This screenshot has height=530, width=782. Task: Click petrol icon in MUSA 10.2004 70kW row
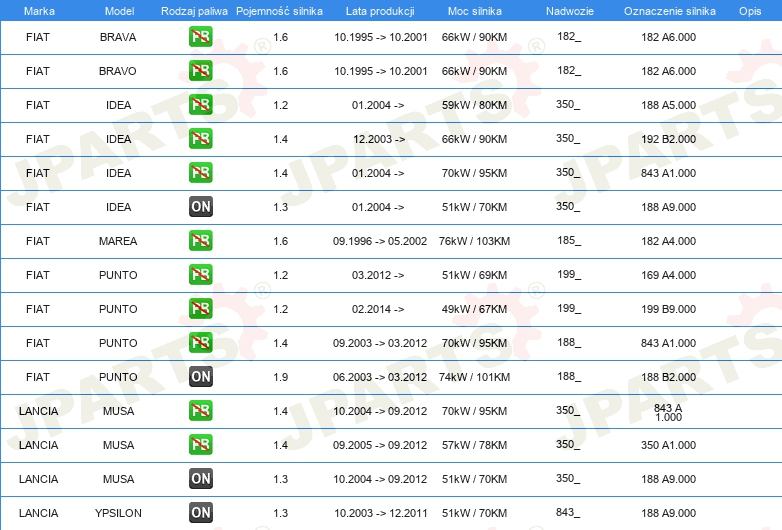pyautogui.click(x=200, y=410)
